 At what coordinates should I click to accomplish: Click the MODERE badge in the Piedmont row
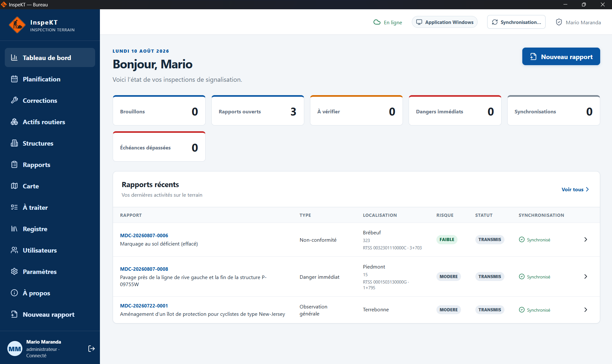click(449, 277)
